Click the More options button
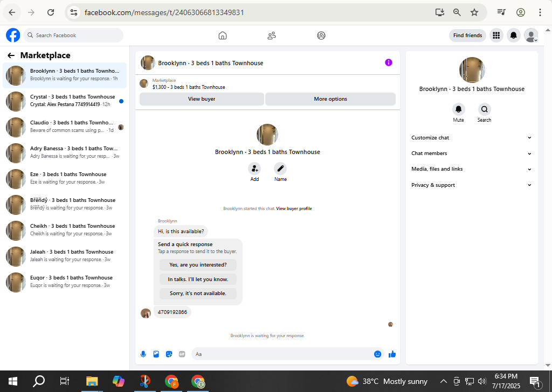Viewport: 552px width, 392px height. coord(330,99)
